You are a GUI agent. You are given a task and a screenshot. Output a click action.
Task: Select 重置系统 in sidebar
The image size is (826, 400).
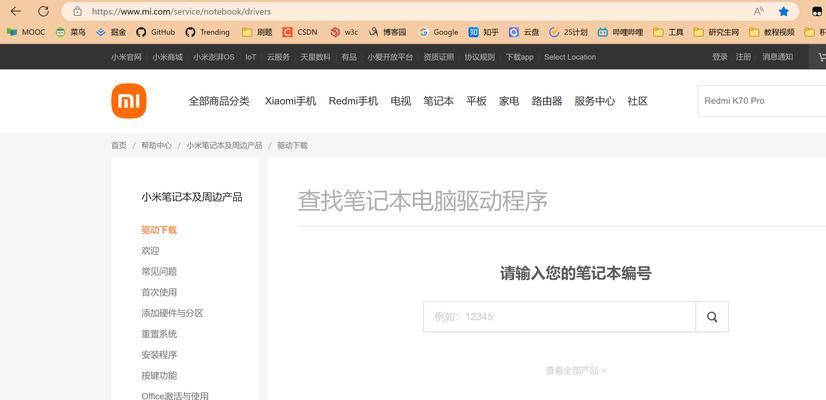(x=159, y=334)
